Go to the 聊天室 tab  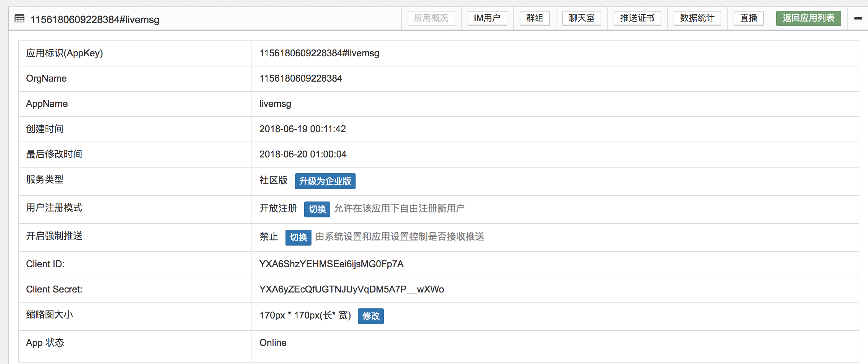click(x=581, y=18)
